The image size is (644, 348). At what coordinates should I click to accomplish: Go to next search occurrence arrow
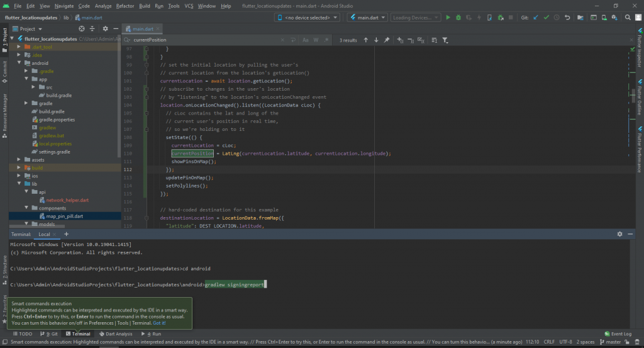(376, 40)
